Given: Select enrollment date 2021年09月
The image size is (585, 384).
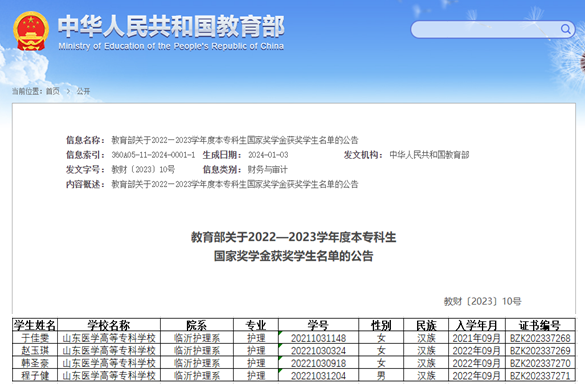Looking at the screenshot, I should (x=476, y=338).
